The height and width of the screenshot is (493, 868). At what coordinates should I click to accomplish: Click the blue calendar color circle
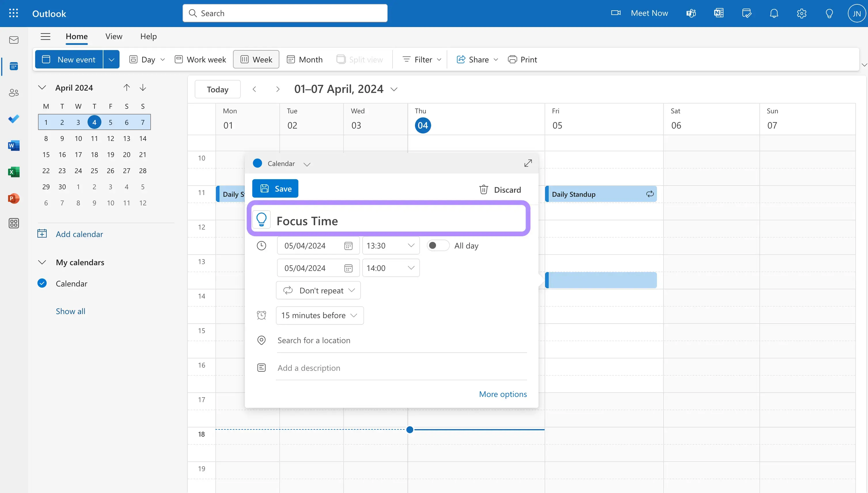point(257,163)
